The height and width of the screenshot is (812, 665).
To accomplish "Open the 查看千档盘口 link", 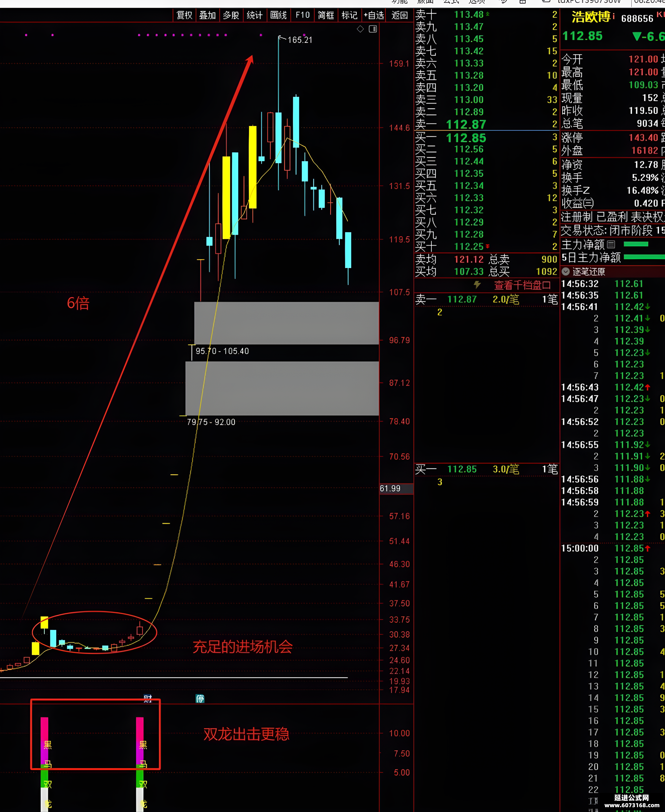I will coord(522,285).
